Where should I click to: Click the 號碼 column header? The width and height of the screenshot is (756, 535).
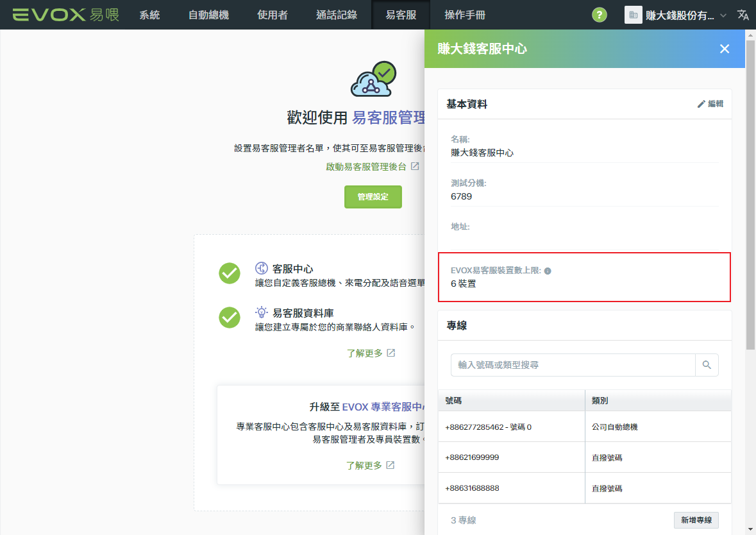(x=512, y=400)
